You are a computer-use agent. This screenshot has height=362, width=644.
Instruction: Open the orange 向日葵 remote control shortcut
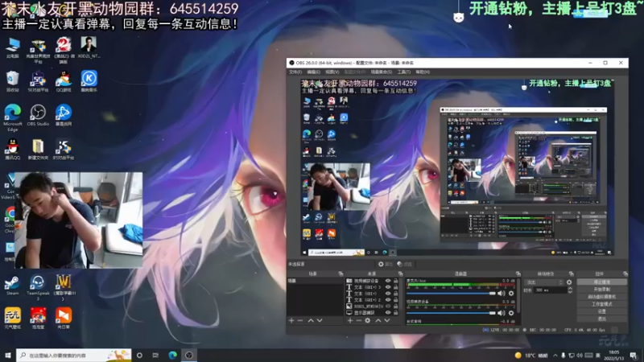(64, 319)
